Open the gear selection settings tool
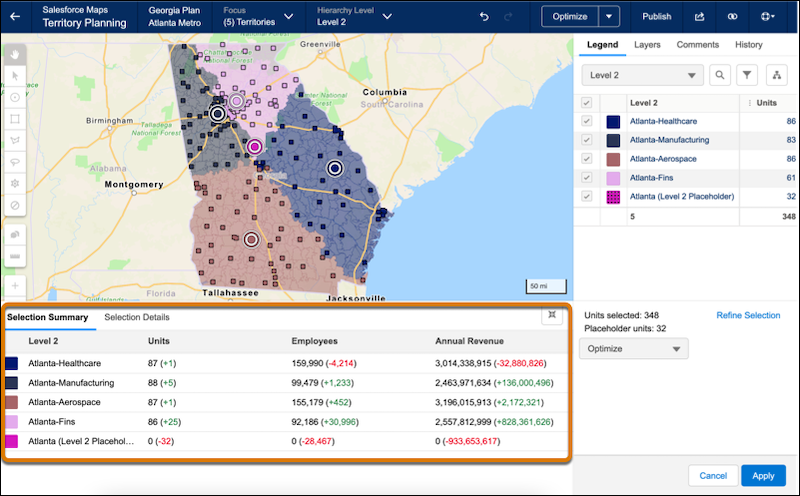 (15, 184)
